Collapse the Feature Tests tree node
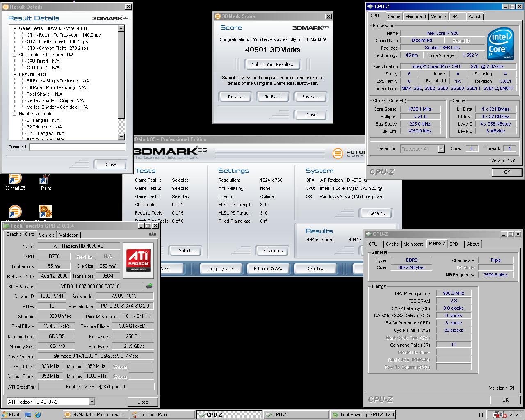 pos(15,74)
